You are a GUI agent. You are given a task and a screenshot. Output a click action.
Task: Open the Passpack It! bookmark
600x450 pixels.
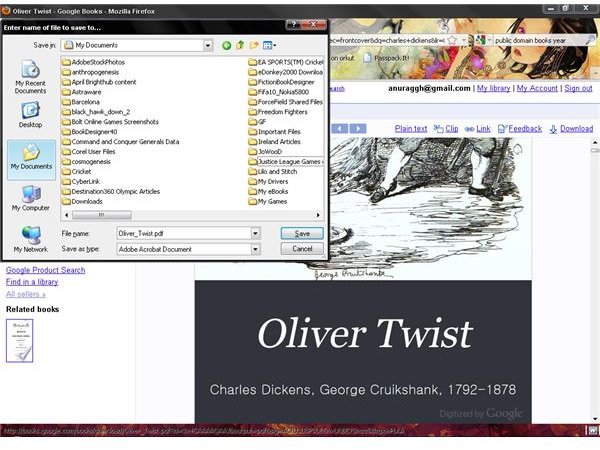coord(386,58)
